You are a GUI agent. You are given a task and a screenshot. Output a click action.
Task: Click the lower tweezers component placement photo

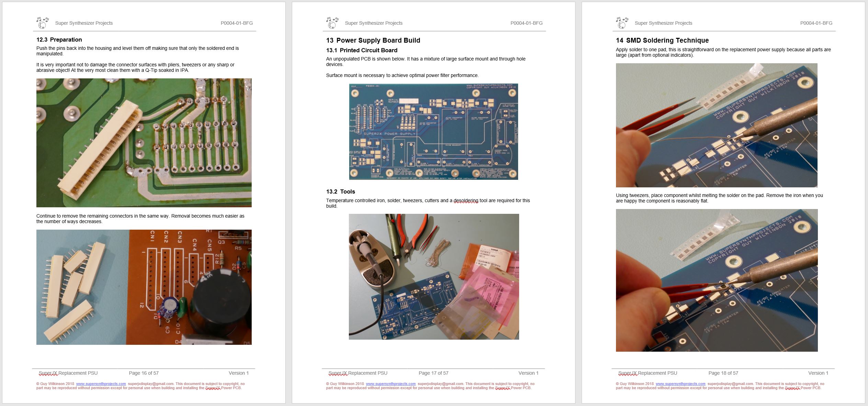(717, 280)
